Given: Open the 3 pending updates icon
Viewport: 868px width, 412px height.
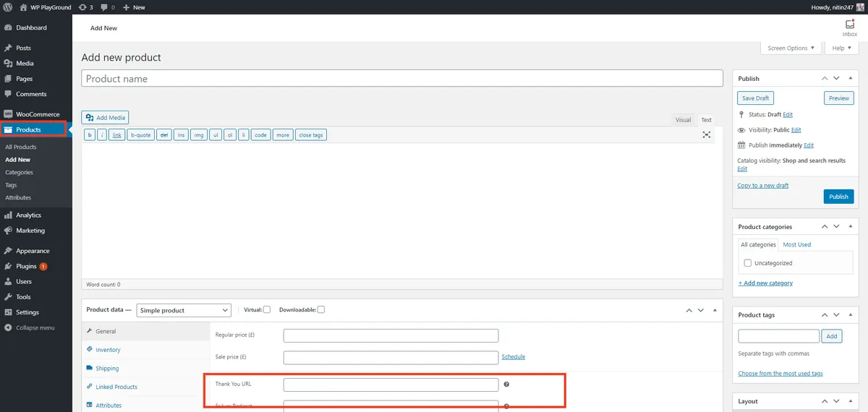Looking at the screenshot, I should point(85,7).
